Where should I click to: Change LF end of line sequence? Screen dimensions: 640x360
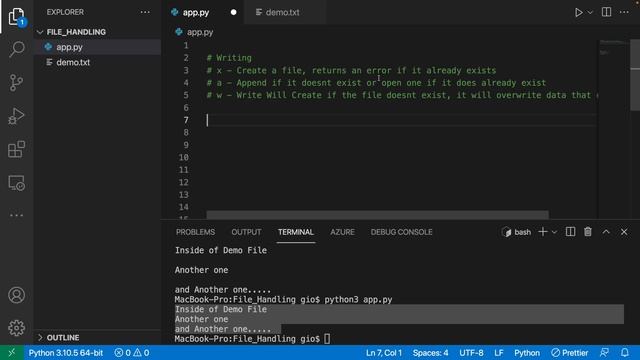point(499,353)
